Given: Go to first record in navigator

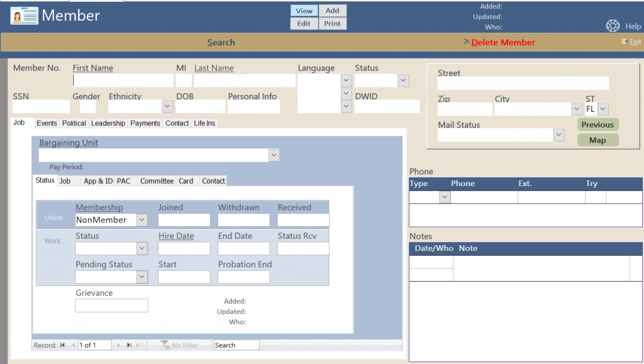Looking at the screenshot, I should tap(62, 345).
